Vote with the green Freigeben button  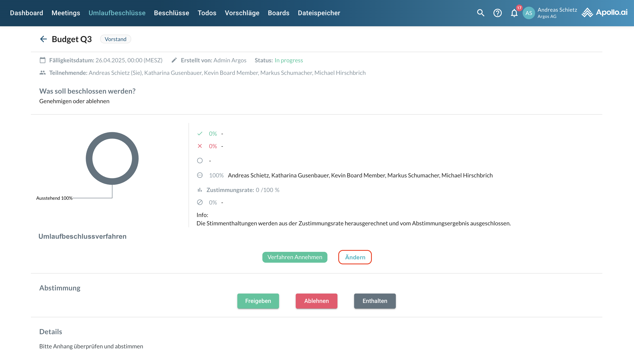(x=258, y=301)
